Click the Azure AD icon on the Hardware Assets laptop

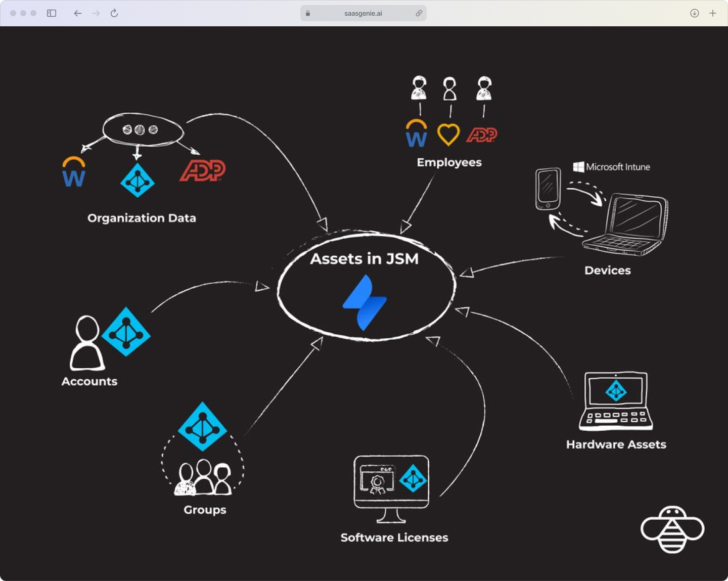(x=616, y=391)
